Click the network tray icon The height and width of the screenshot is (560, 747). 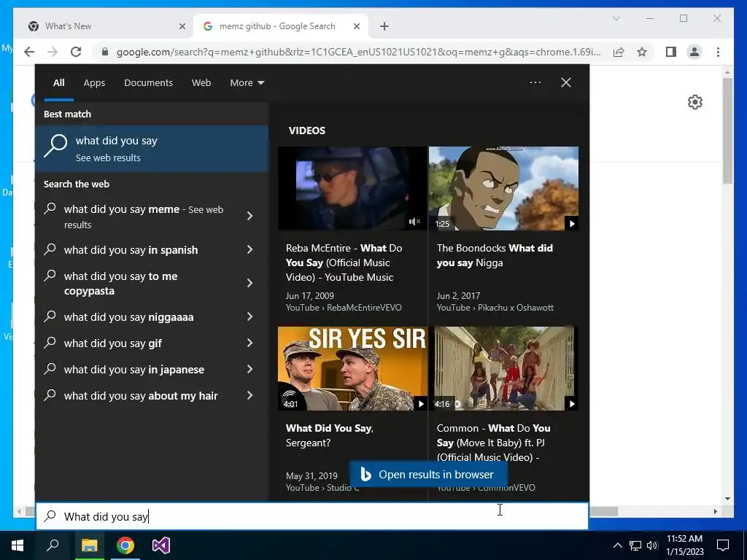(x=635, y=545)
